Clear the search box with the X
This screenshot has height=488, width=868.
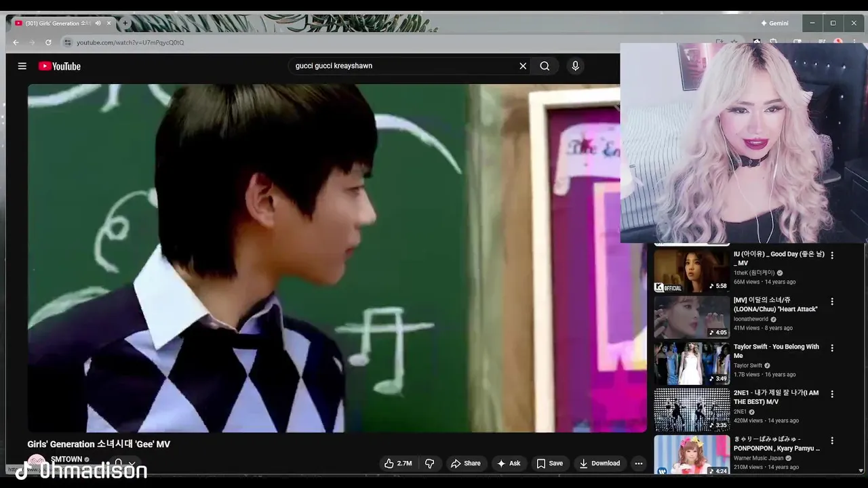pyautogui.click(x=523, y=66)
